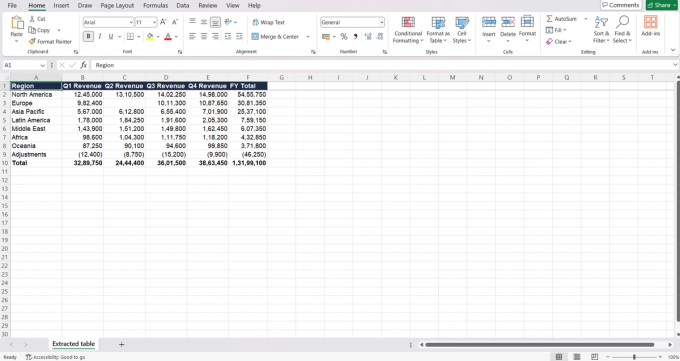
Task: Apply Percent Style number format
Action: 344,36
